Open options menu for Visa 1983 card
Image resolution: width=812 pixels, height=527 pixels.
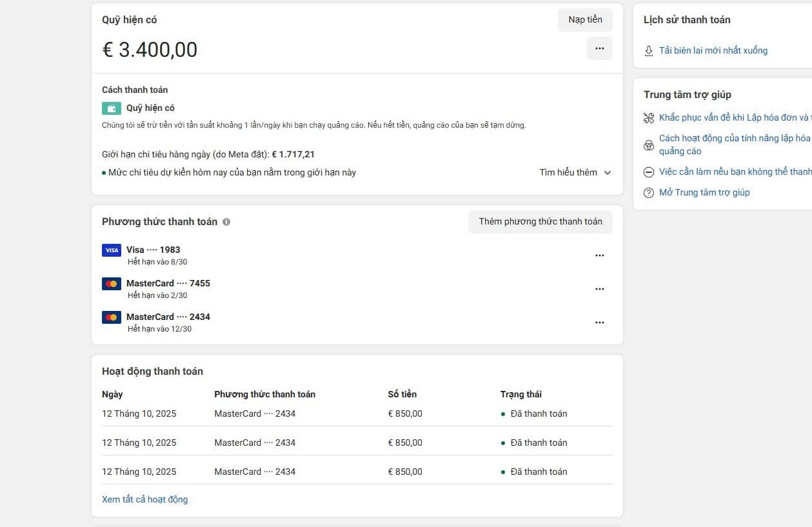click(600, 255)
